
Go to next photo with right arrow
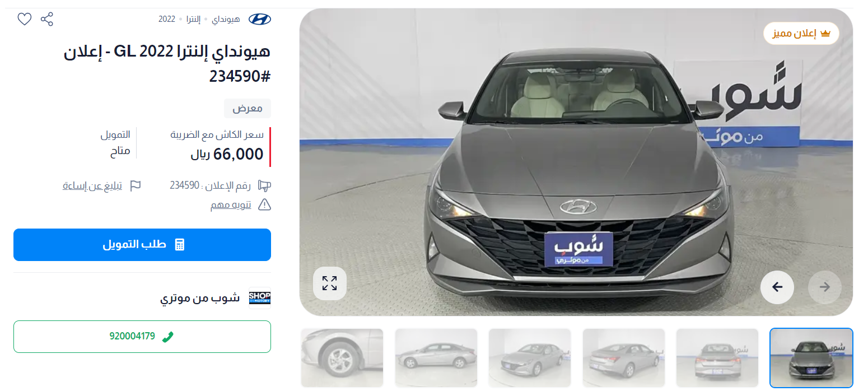pos(825,287)
